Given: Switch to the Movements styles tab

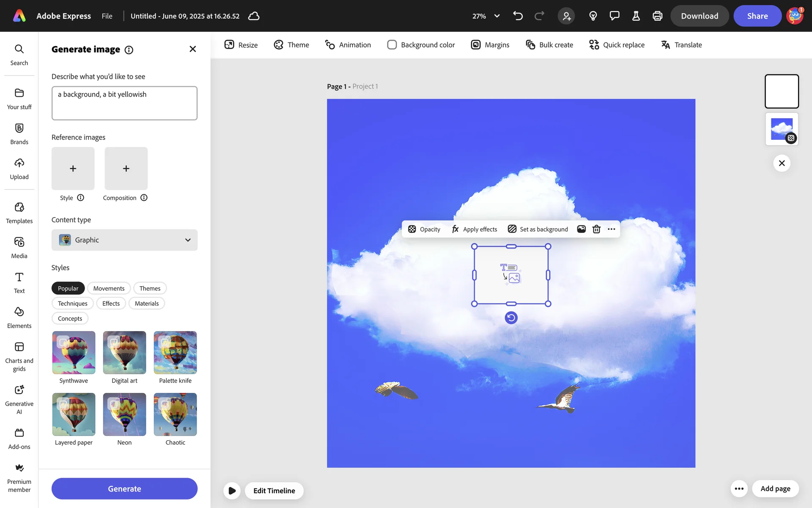Looking at the screenshot, I should 109,288.
